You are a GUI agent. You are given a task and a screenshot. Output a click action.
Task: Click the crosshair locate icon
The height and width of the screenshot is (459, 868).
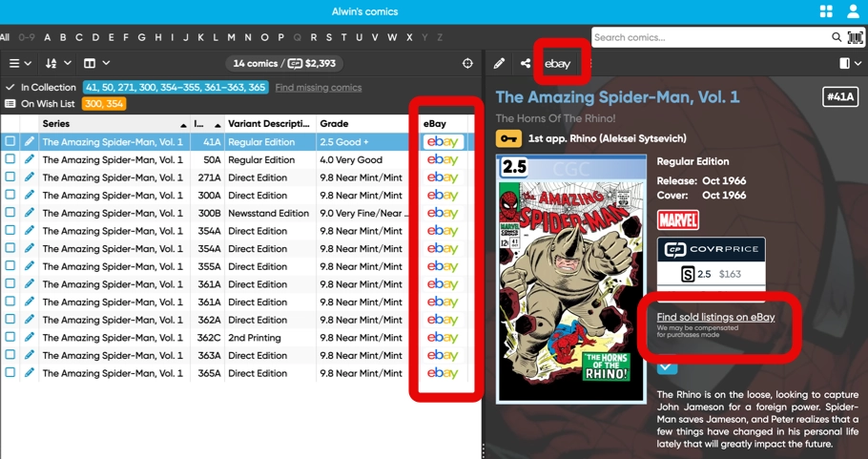(467, 64)
